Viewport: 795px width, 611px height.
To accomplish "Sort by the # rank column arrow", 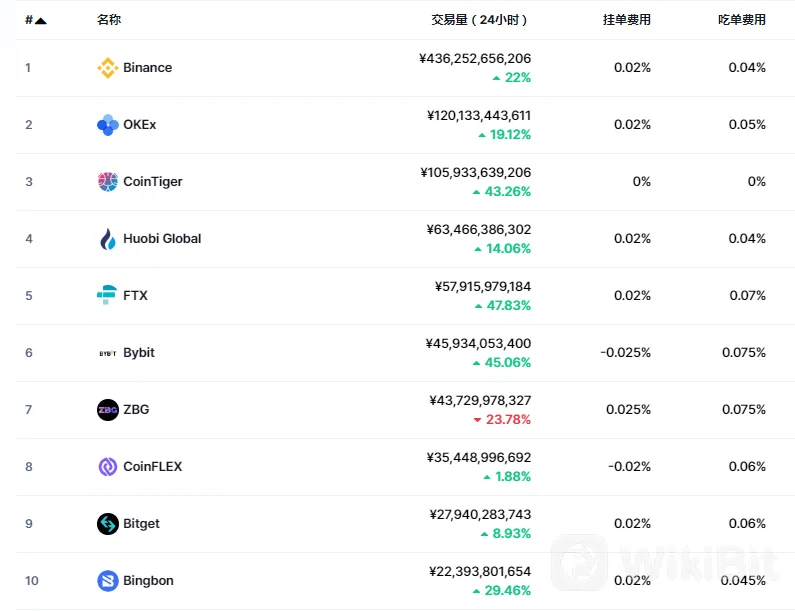I will click(x=40, y=20).
